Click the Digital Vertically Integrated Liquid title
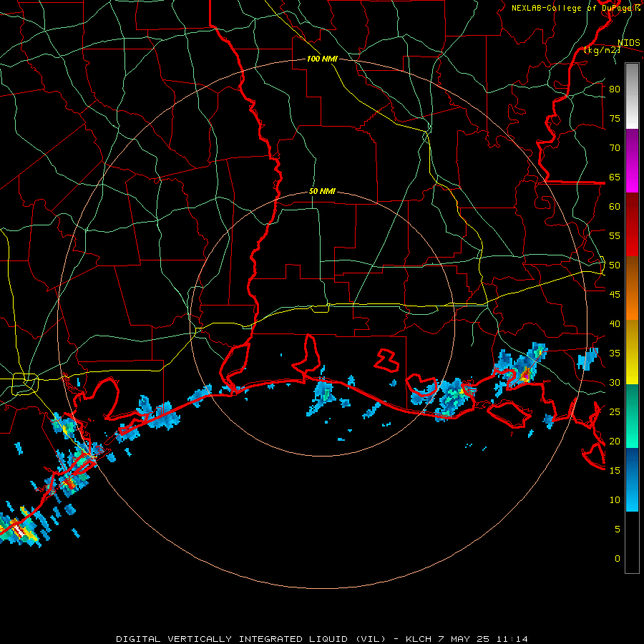The height and width of the screenshot is (644, 644). (x=322, y=639)
